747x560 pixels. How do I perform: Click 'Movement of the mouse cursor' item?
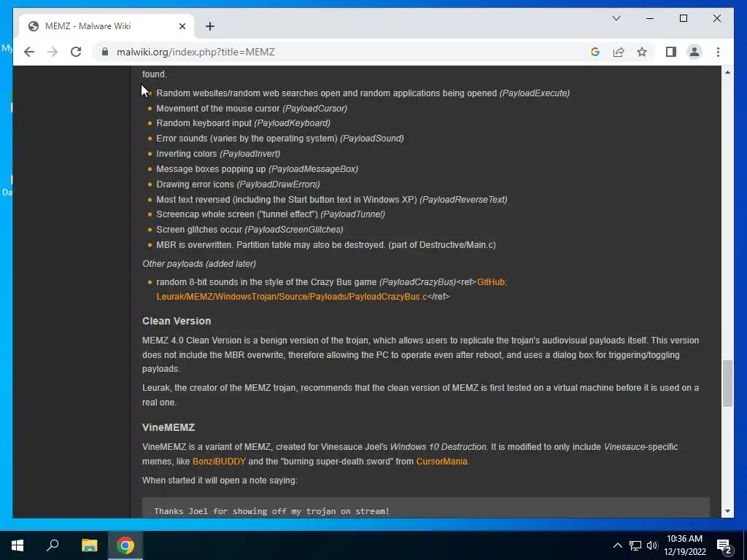tap(252, 108)
